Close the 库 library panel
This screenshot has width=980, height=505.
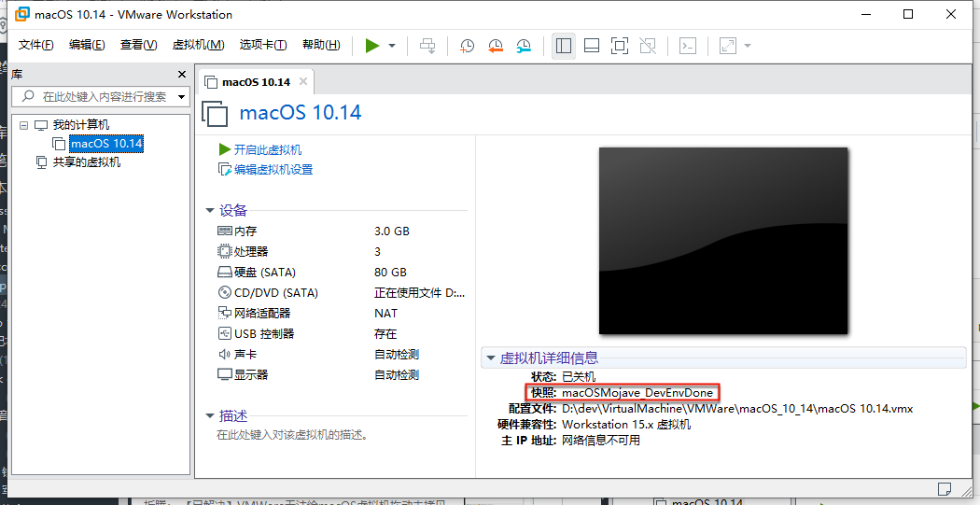coord(182,75)
